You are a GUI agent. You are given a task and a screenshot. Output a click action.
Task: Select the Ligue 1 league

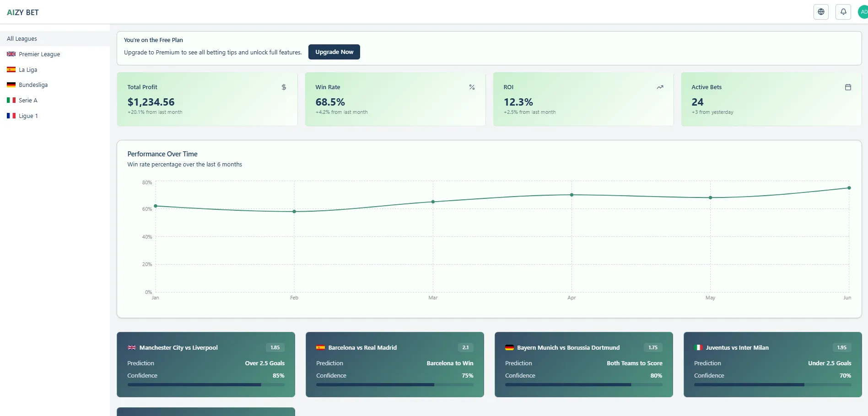[28, 116]
